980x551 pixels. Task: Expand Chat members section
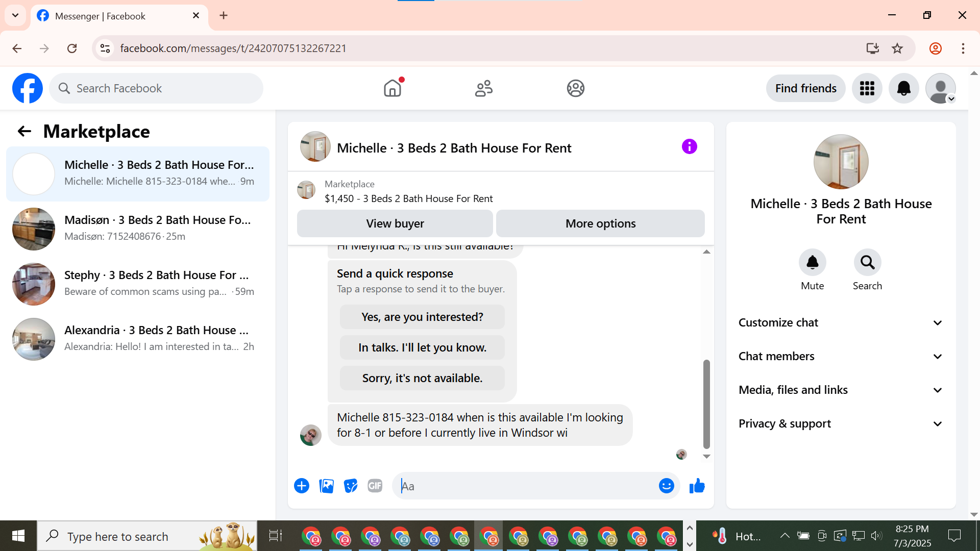tap(840, 357)
